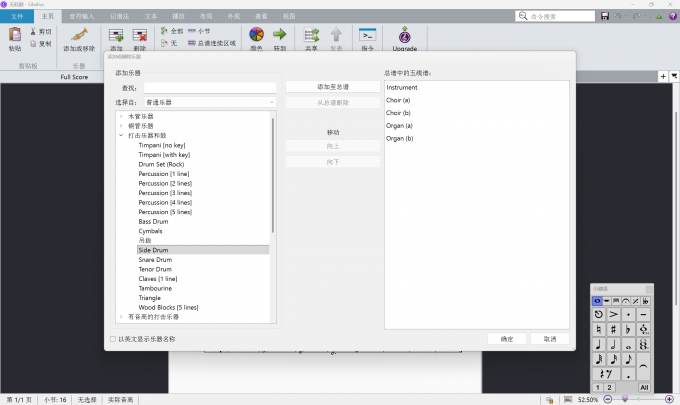The width and height of the screenshot is (680, 405).
Task: Toggle the sharp accidental on keypad
Action: 613,329
